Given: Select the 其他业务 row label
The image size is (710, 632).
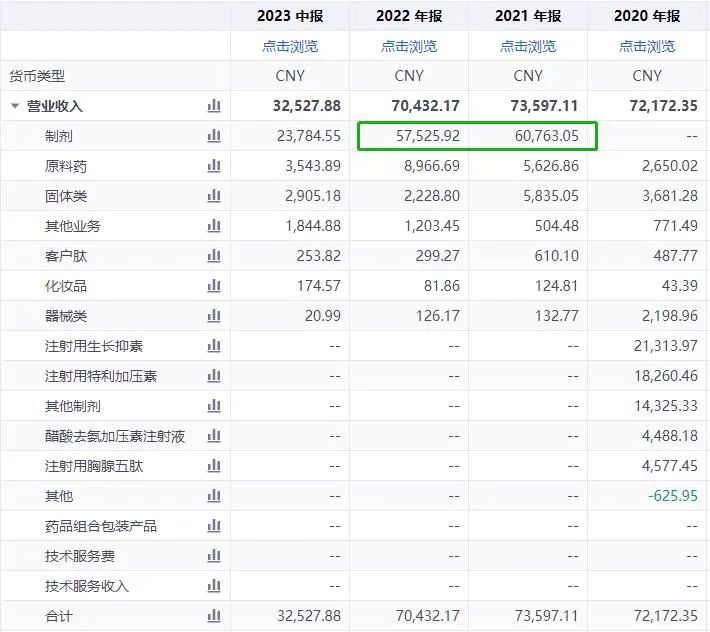Looking at the screenshot, I should point(73,226).
